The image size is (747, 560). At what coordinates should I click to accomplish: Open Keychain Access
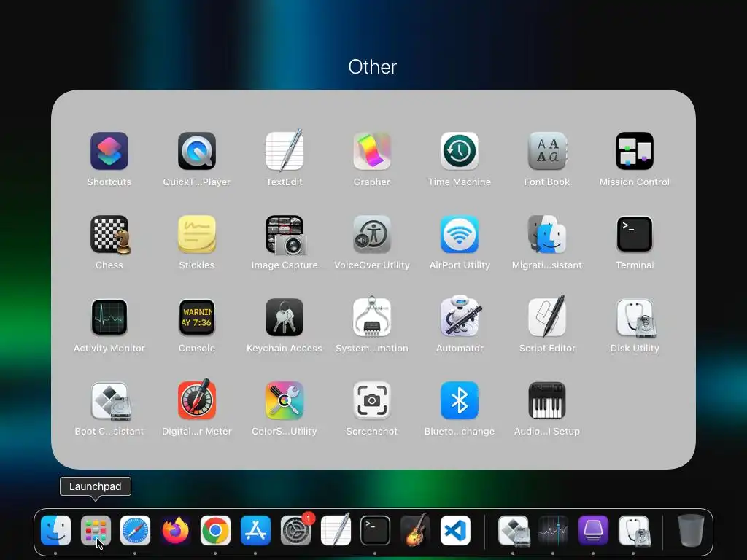(x=285, y=317)
